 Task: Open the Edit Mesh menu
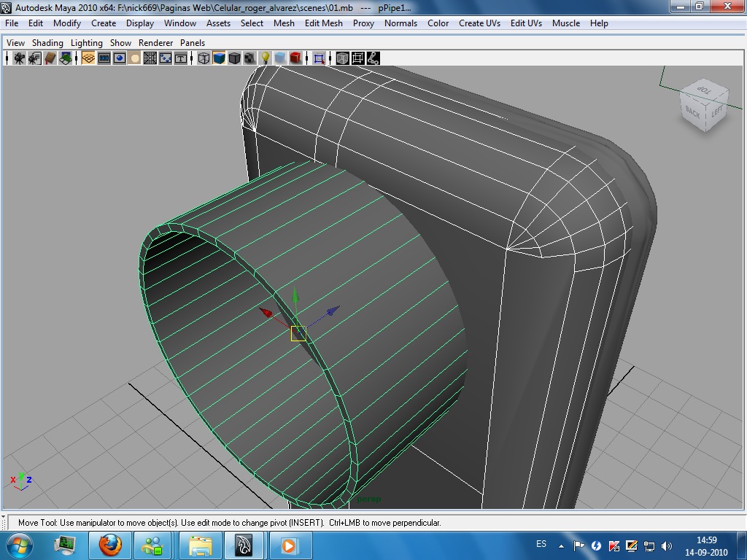coord(324,23)
